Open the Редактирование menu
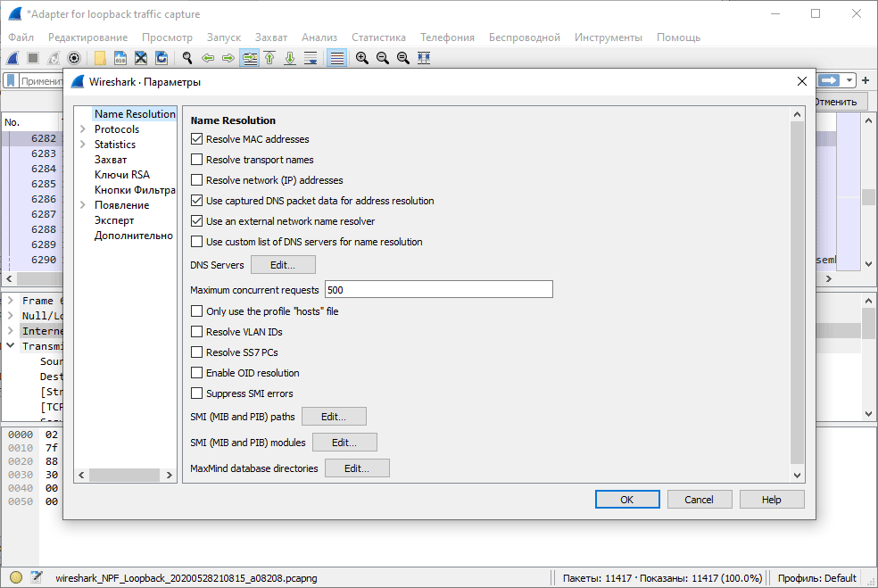Viewport: 878px width, 588px height. coord(88,37)
